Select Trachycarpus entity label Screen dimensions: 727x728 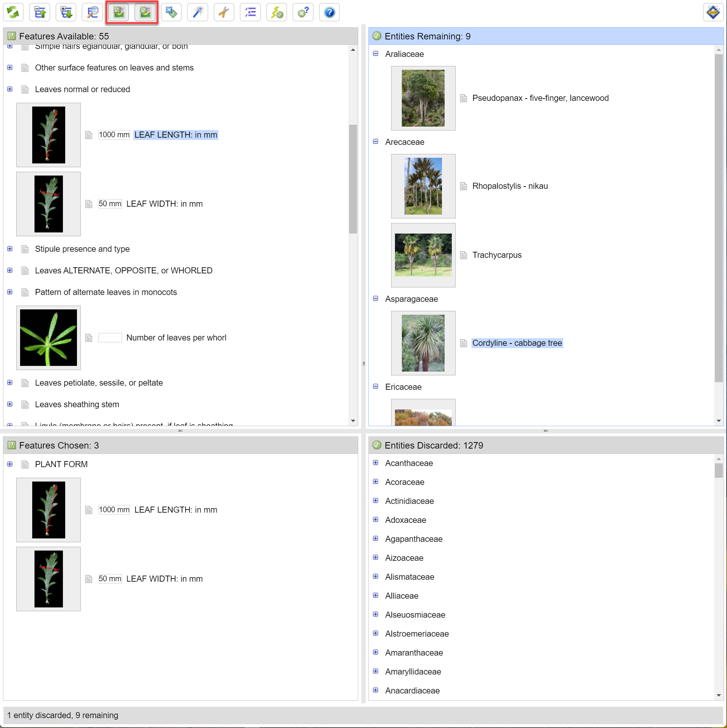[497, 255]
